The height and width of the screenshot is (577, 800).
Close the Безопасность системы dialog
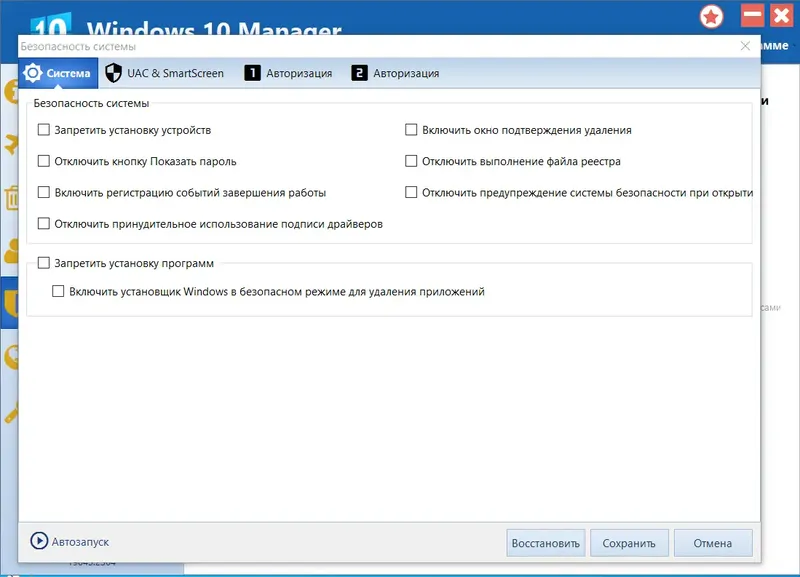click(745, 46)
